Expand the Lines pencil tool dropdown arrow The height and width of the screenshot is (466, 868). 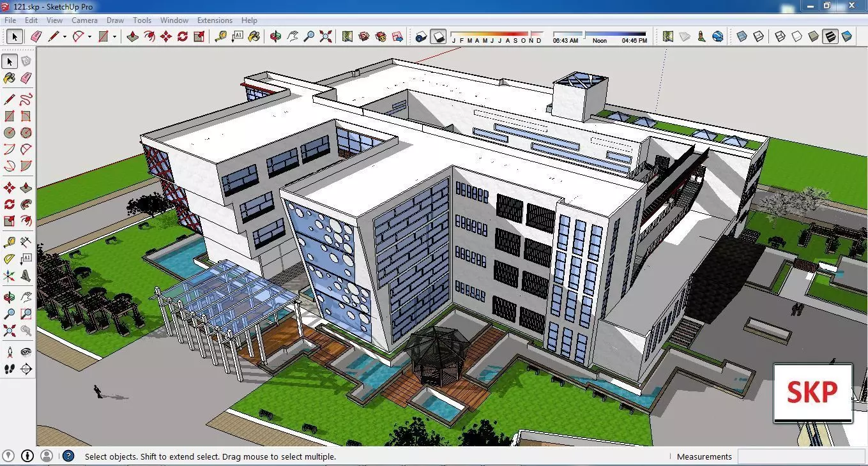coord(65,37)
